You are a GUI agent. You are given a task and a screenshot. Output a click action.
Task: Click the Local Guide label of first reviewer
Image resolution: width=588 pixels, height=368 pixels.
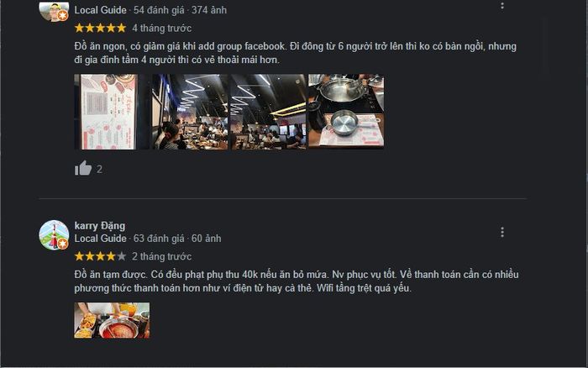coord(100,10)
